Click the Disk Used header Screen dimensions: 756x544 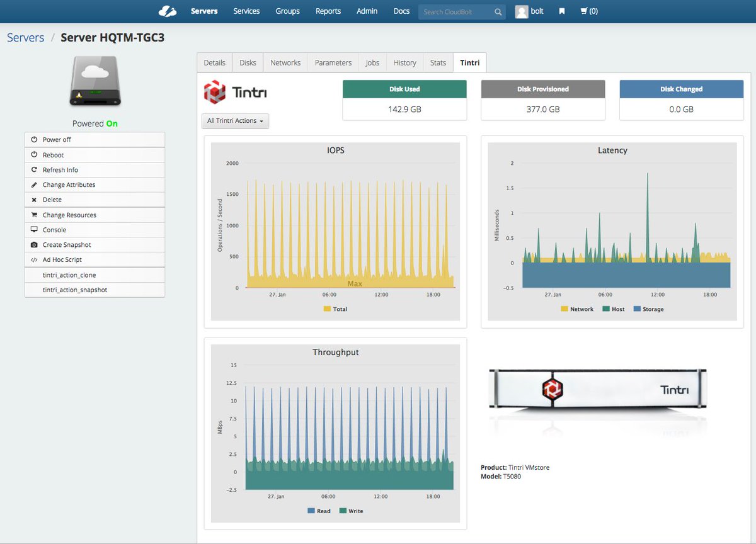pyautogui.click(x=404, y=89)
